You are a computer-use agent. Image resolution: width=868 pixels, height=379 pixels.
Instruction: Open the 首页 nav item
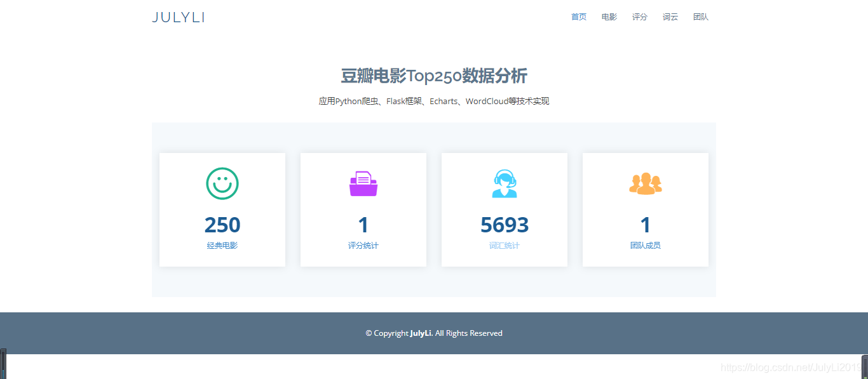tap(579, 17)
